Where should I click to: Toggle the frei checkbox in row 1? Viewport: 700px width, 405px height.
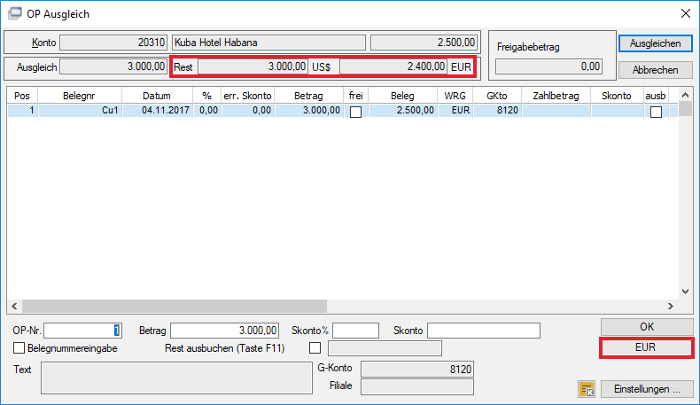(356, 111)
